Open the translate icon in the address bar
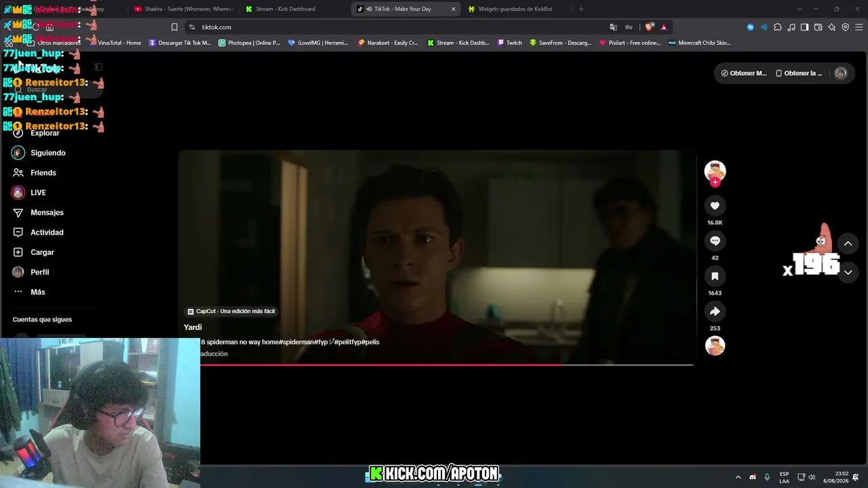The height and width of the screenshot is (488, 868). pyautogui.click(x=613, y=27)
